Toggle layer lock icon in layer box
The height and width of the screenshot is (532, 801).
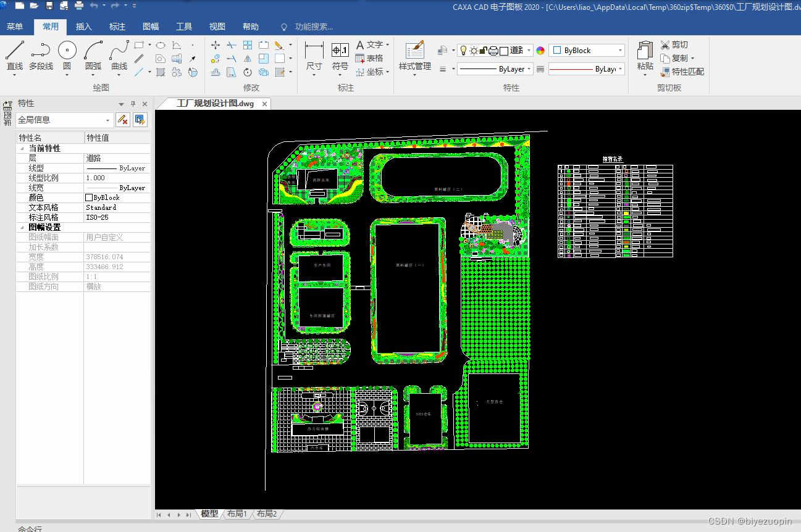click(x=484, y=51)
